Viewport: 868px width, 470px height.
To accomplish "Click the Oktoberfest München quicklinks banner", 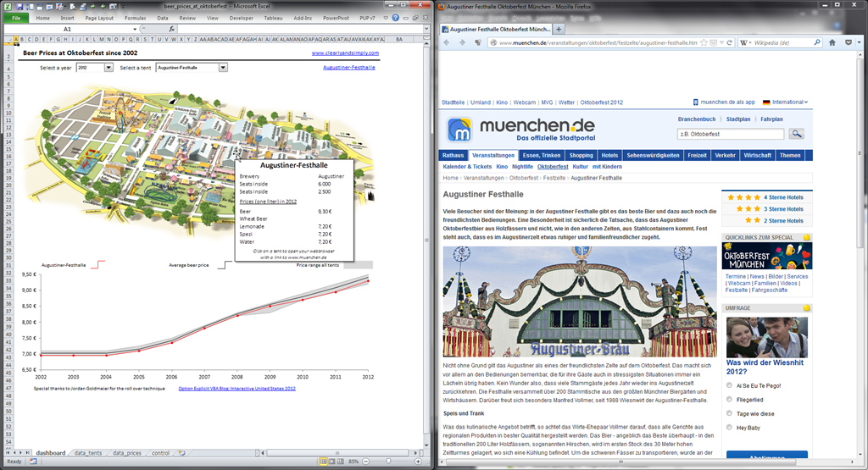I will (x=767, y=257).
